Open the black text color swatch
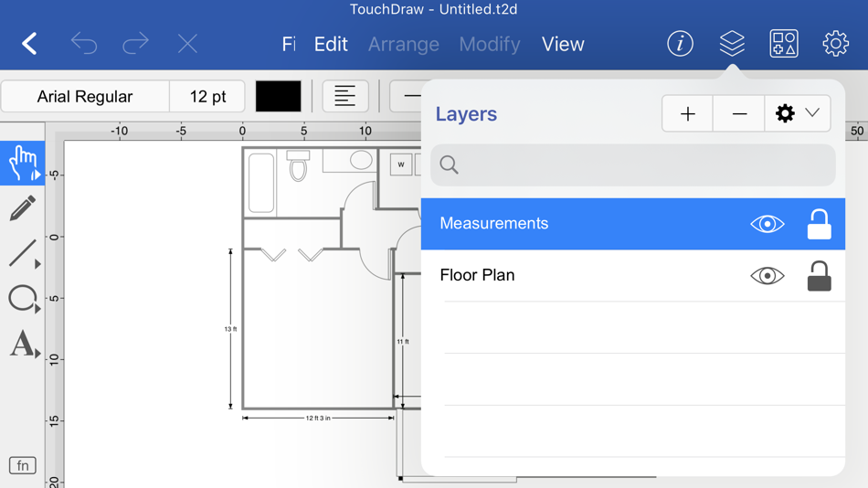This screenshot has width=868, height=488. (279, 96)
